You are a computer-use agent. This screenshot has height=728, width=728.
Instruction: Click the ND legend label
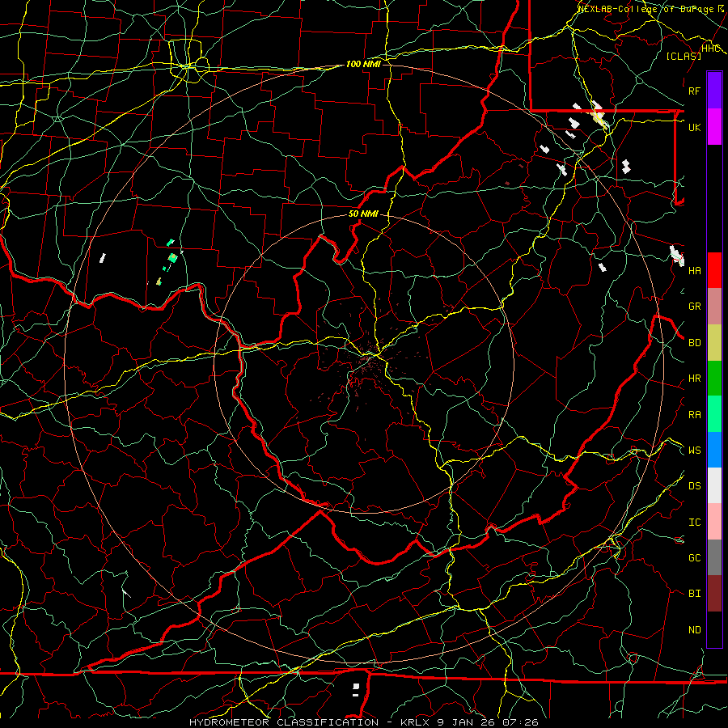click(694, 630)
